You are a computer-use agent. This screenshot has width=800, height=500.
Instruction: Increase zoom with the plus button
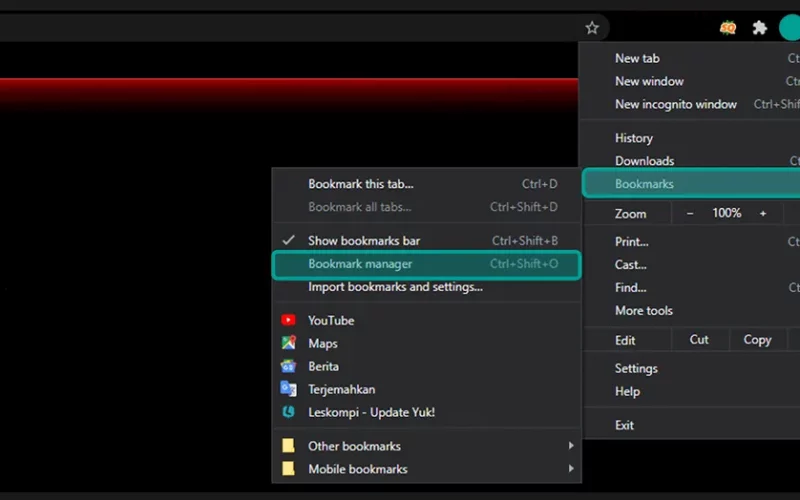[x=763, y=213]
